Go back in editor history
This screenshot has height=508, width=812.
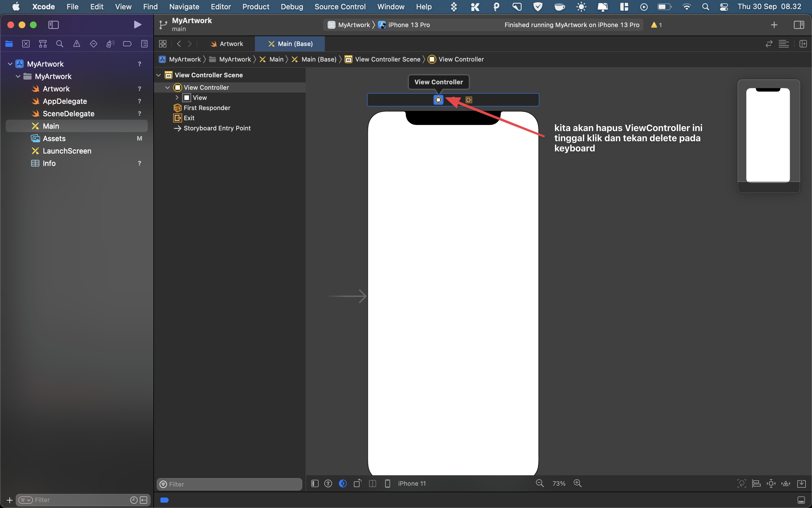coord(179,44)
